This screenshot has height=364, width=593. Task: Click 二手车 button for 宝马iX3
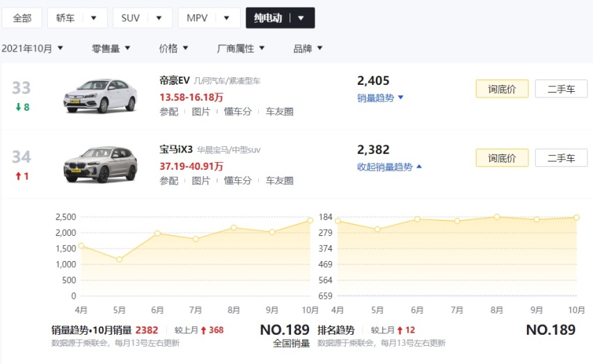[561, 158]
